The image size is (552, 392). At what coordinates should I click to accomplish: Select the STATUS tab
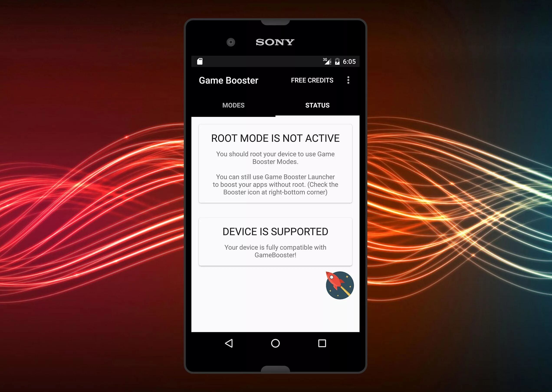(x=318, y=105)
